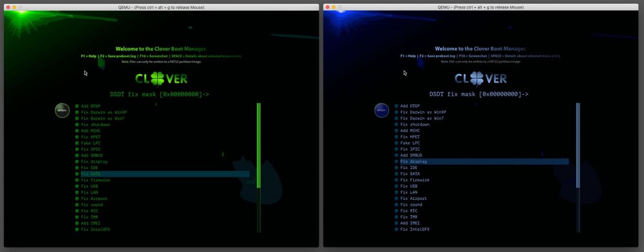
Task: Click the left QEMU window title bar
Action: pos(162,7)
